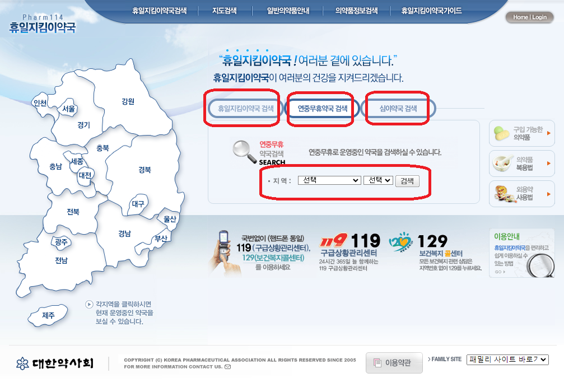Select 전남 region on the map
Screen dimensions: 564x392
pos(61,260)
